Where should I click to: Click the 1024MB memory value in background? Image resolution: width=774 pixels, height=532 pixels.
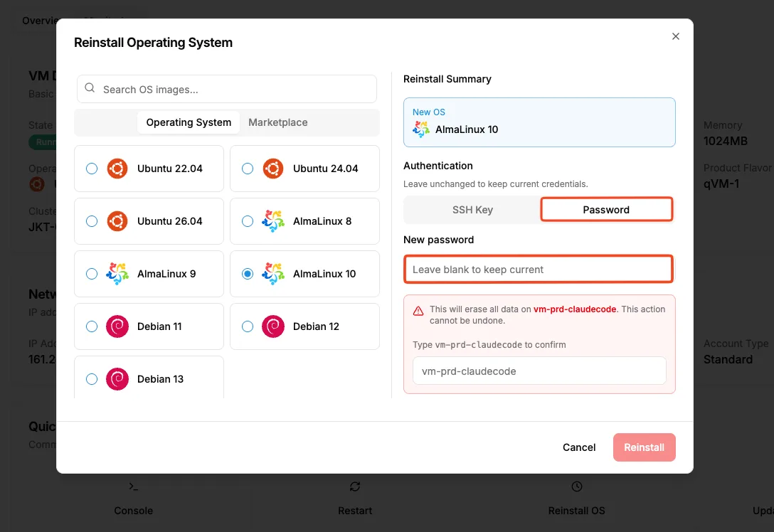(725, 141)
